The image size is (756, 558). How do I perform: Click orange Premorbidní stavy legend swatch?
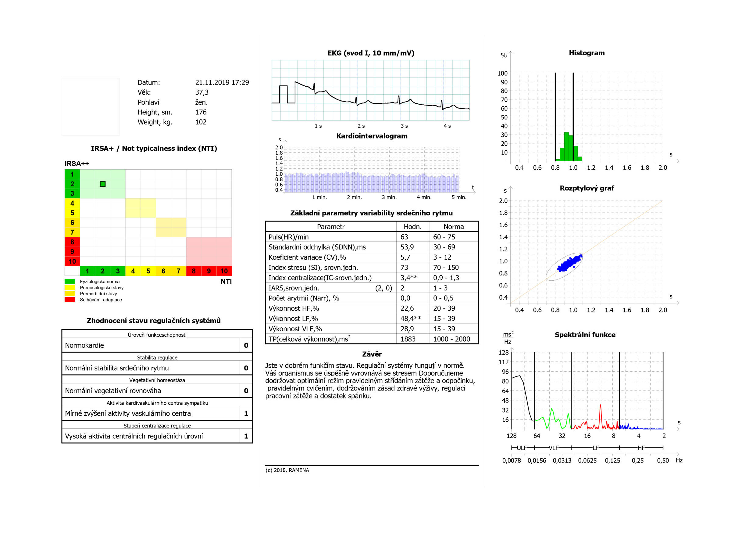pos(70,293)
